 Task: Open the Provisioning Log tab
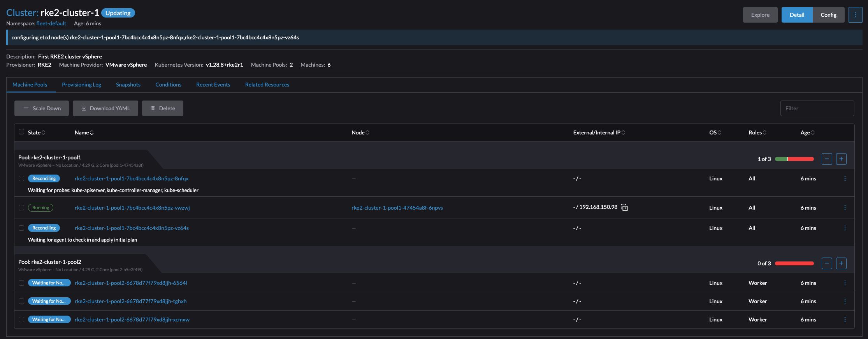pos(81,85)
